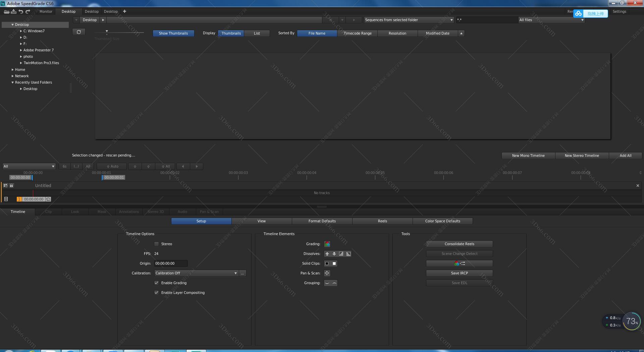Expand the C: Windows7 tree item
This screenshot has width=644, height=352.
pyautogui.click(x=20, y=31)
